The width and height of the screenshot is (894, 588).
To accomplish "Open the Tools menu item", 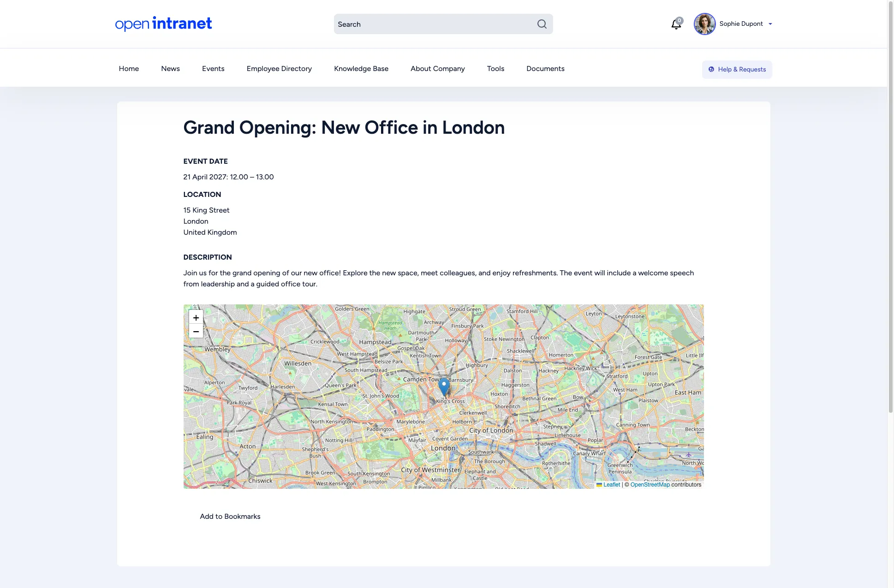I will [x=495, y=68].
